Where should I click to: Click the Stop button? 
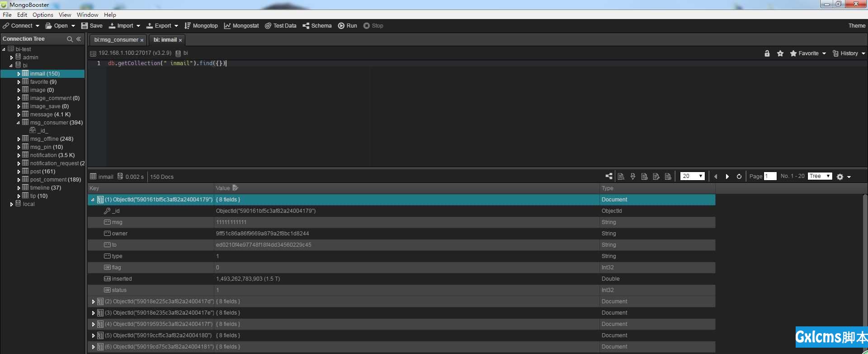373,26
